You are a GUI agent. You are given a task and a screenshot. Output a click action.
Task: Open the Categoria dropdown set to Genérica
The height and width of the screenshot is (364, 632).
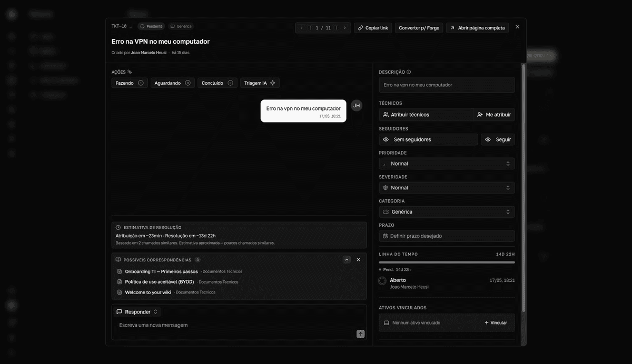[x=447, y=212]
